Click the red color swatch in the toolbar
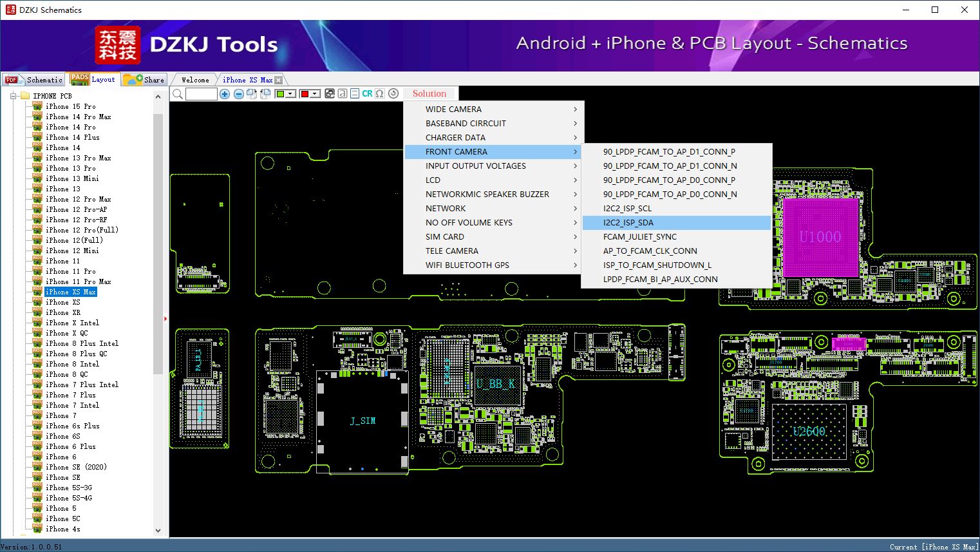The width and height of the screenshot is (980, 552). 305,94
